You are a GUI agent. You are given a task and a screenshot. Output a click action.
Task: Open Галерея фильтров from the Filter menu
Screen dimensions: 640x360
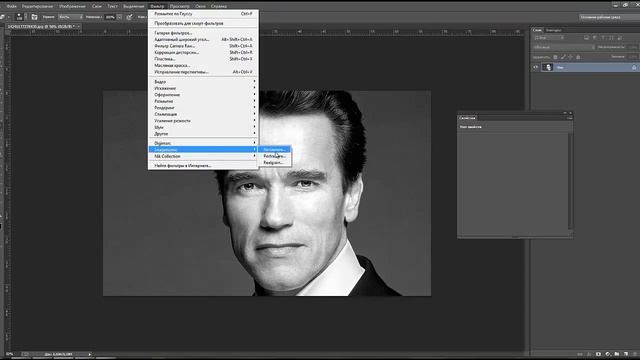203,33
